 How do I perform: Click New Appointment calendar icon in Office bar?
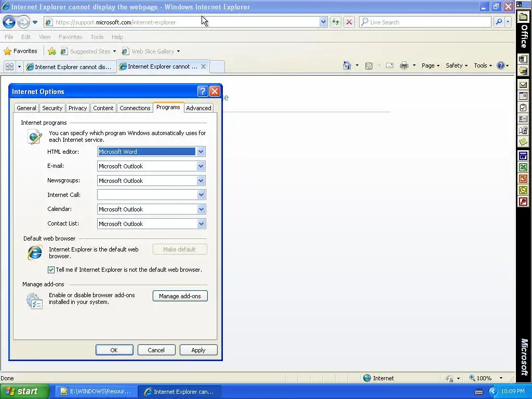point(523,96)
